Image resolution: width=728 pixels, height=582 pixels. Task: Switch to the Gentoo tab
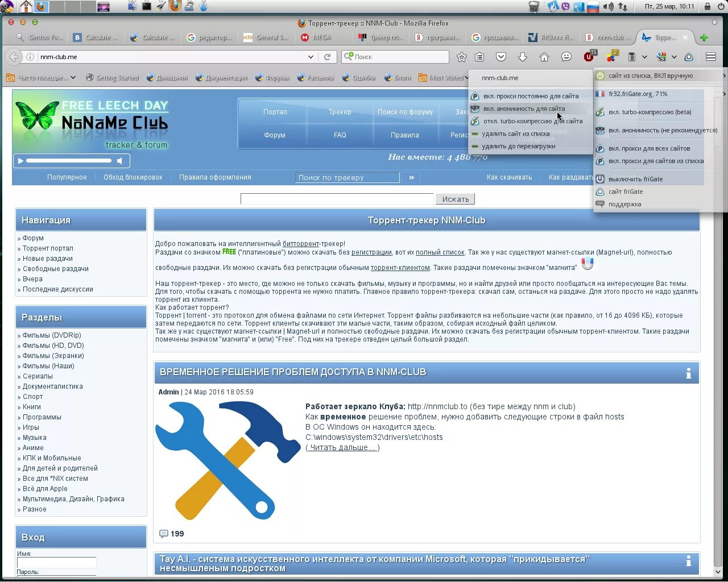click(x=40, y=38)
